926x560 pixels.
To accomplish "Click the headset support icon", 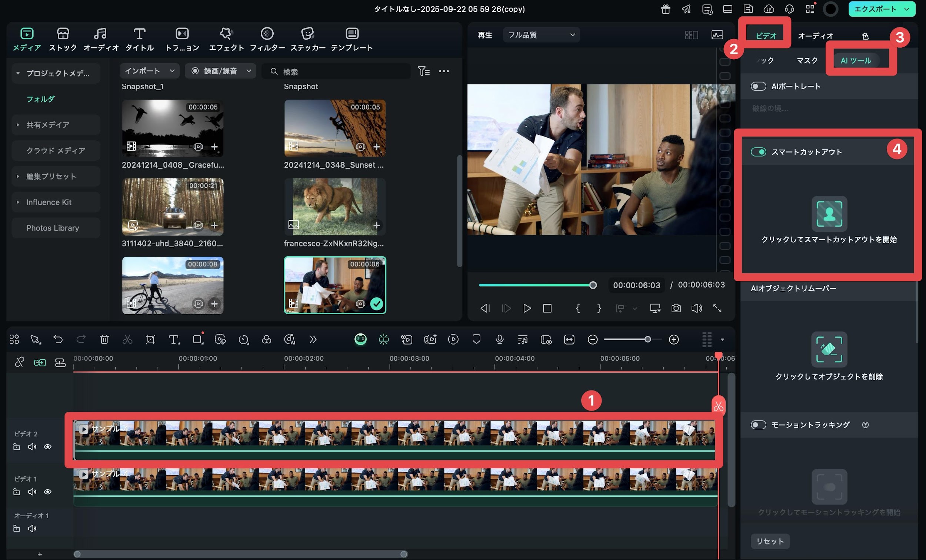I will click(x=789, y=9).
